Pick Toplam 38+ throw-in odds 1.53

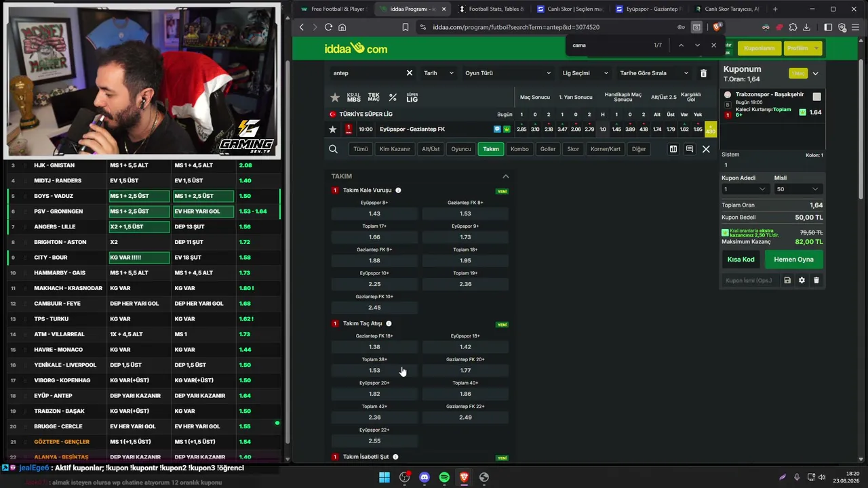click(374, 370)
